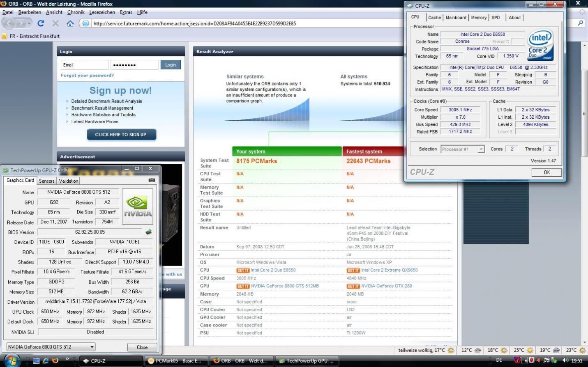Click the search magnifier icon in Firefox
The height and width of the screenshot is (367, 588).
581,23
